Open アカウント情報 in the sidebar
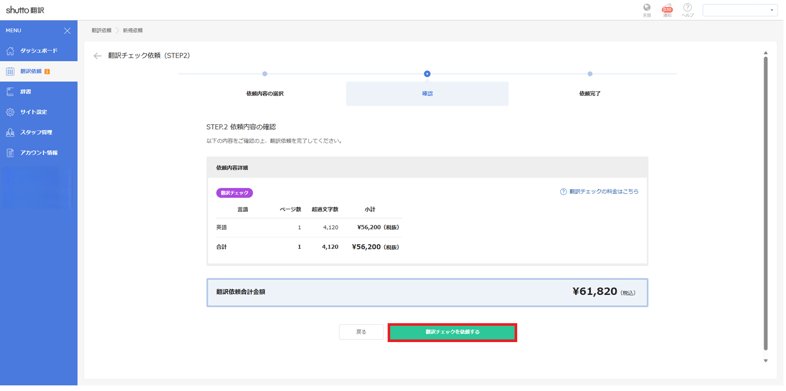 (x=39, y=153)
